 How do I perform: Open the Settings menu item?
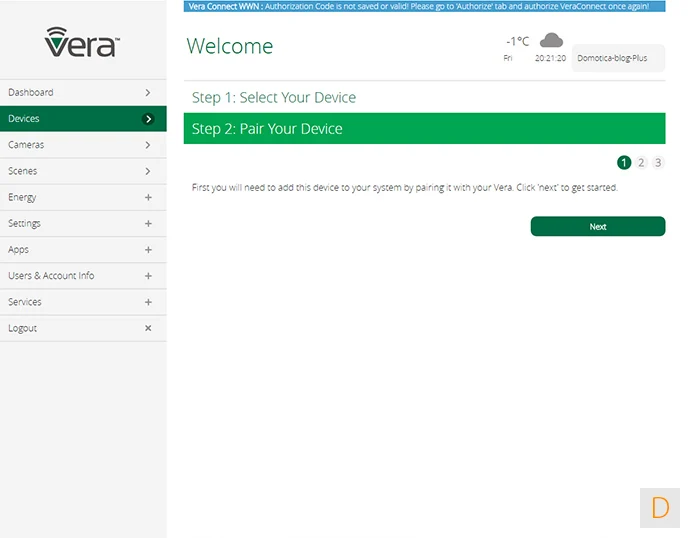(x=83, y=223)
